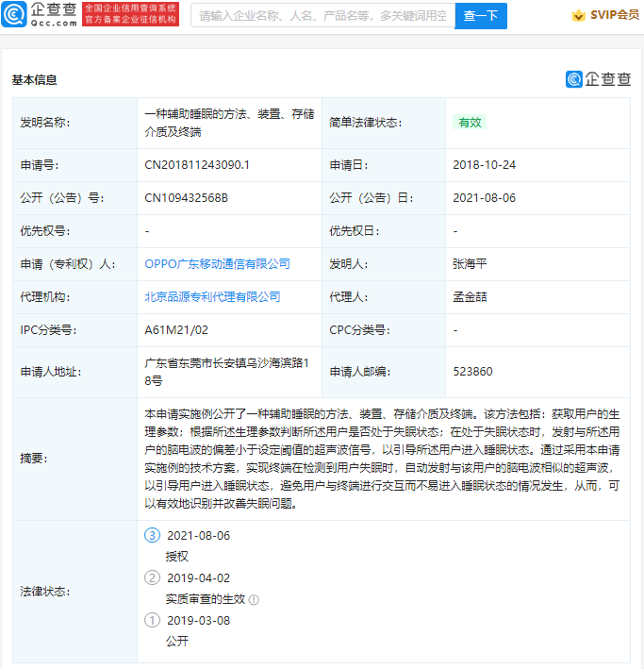Click application date 2018-10-24
Viewport: 644px width, 669px height.
484,165
